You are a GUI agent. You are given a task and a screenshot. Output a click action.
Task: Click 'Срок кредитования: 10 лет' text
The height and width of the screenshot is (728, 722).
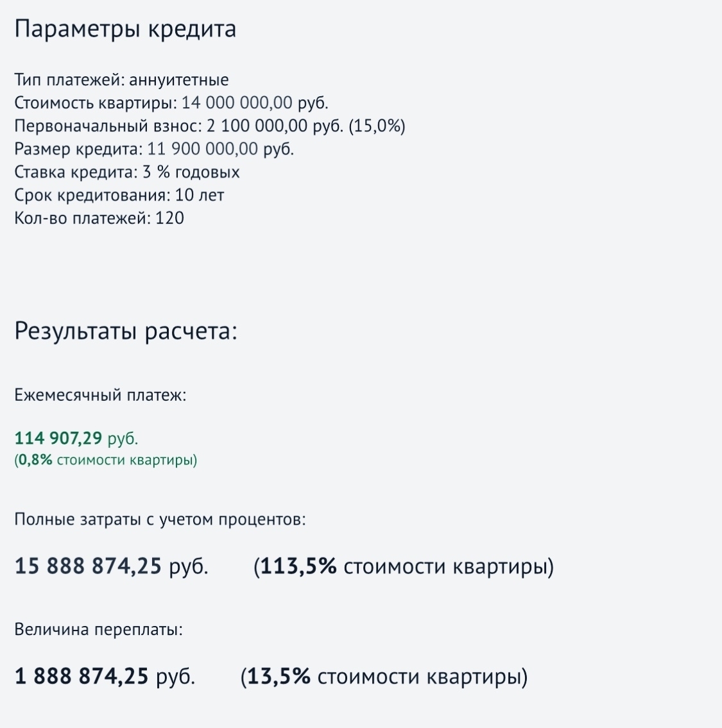pos(119,196)
